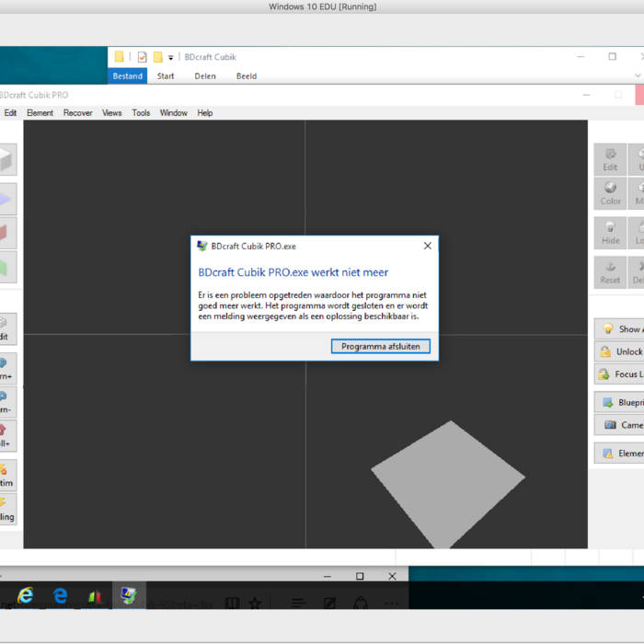Click the BDcraft Cubik PRO.exe dialog title icon

pyautogui.click(x=202, y=246)
